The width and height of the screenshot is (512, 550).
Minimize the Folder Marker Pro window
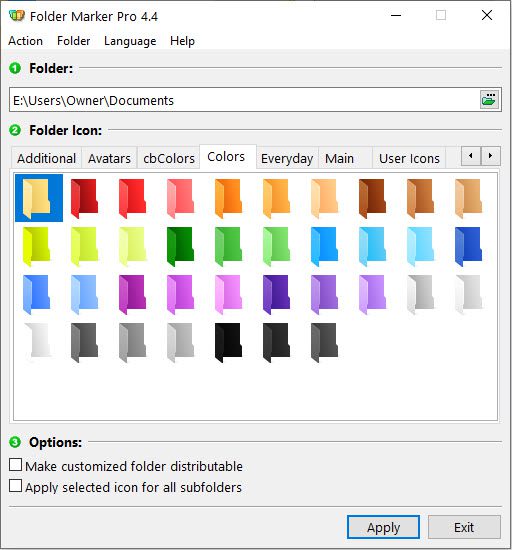(396, 15)
